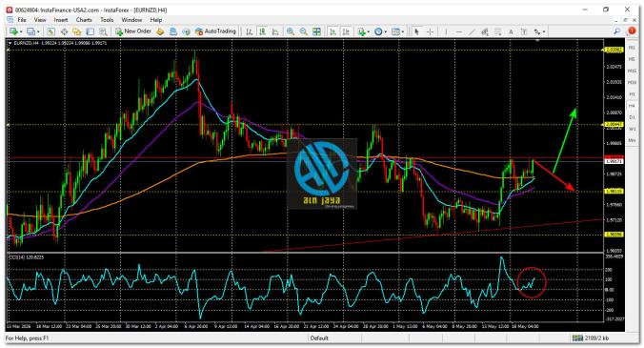Toggle the Market Watch window icon
644x348 pixels.
pos(50,31)
